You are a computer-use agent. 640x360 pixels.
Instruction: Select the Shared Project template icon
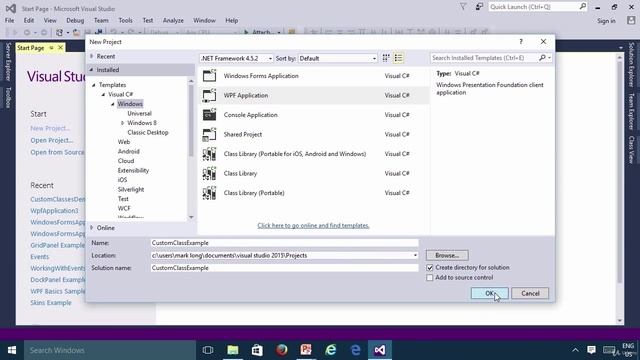(x=209, y=134)
